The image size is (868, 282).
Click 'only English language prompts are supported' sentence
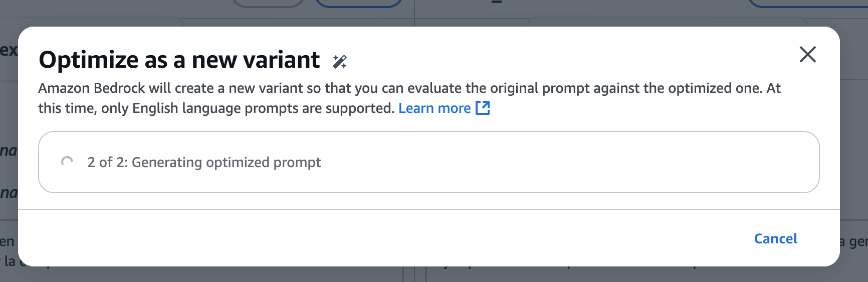click(x=248, y=108)
